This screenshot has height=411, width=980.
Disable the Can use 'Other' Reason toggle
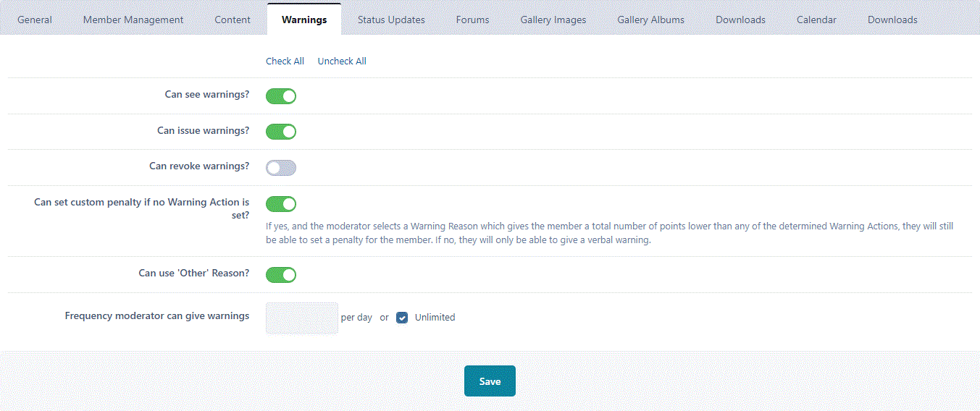[x=281, y=275]
